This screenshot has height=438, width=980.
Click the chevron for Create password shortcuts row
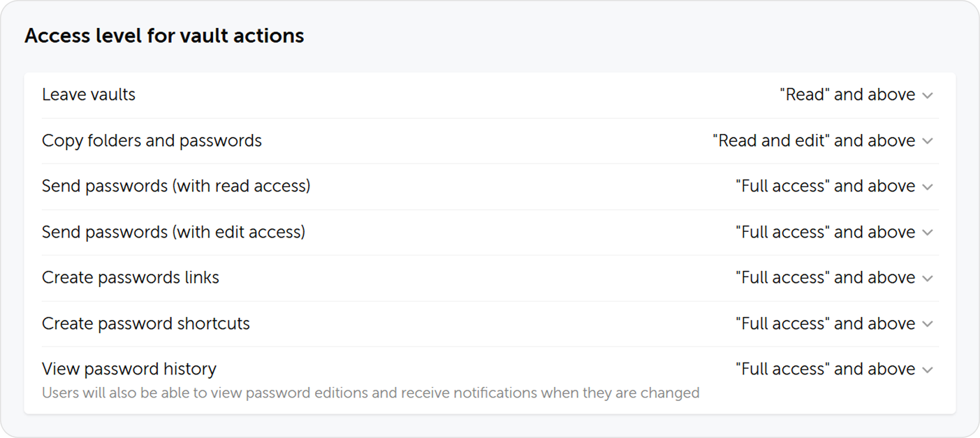(x=929, y=323)
